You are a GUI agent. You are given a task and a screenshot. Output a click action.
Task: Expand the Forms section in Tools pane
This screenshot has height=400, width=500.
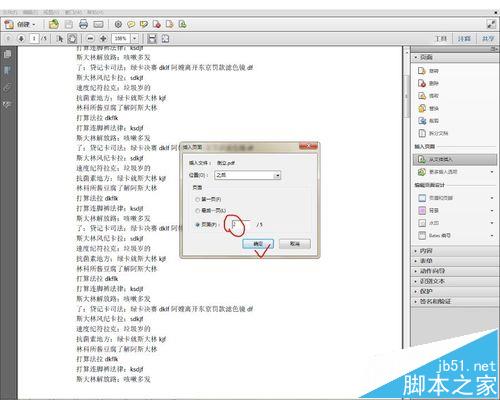[455, 261]
